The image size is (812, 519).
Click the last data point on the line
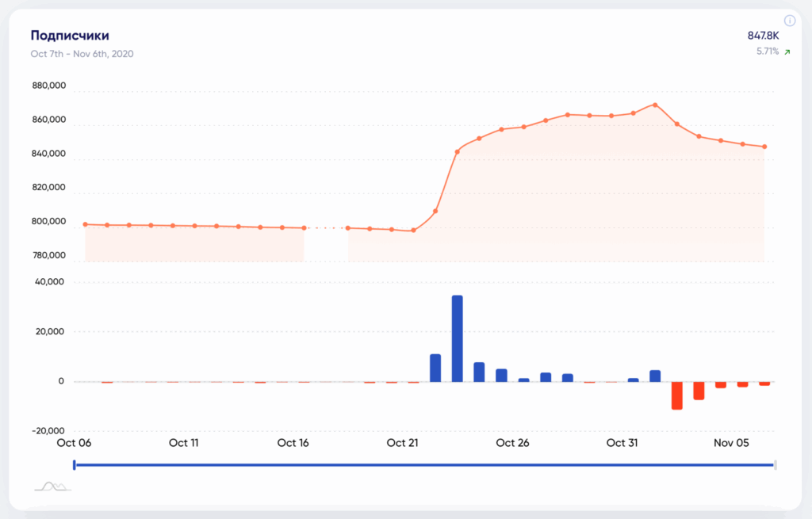coord(764,147)
